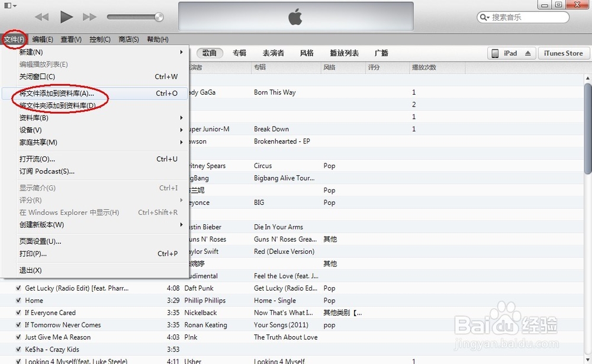Choose 订阅 Podcast(S)... menu item

94,172
